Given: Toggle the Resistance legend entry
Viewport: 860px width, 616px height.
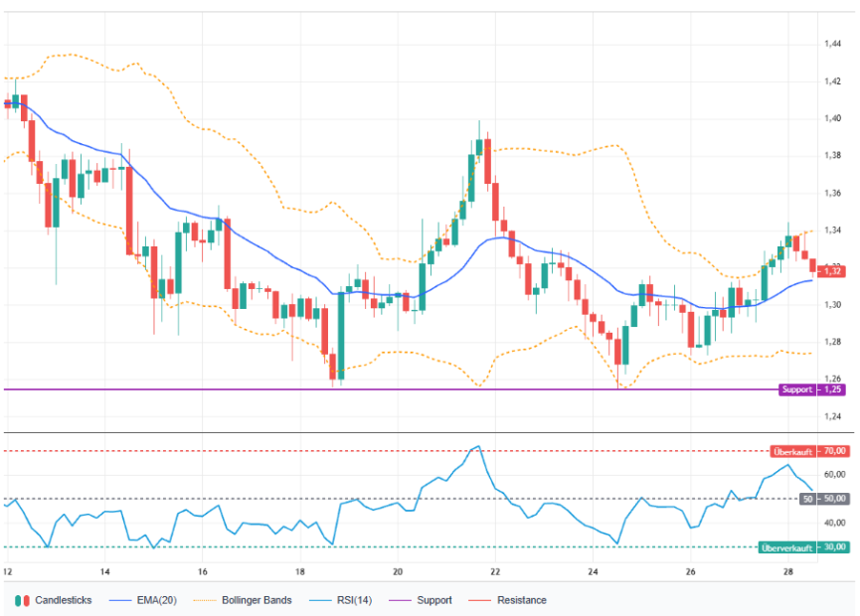Looking at the screenshot, I should [508, 600].
